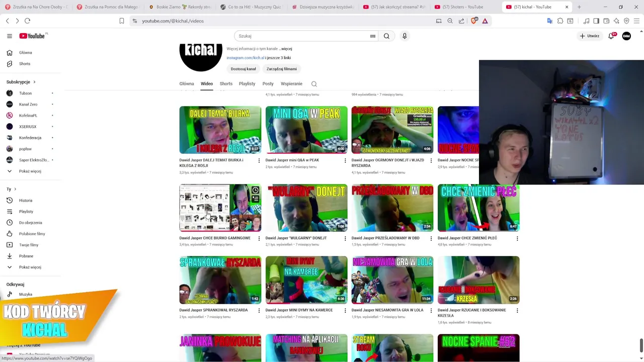Reload the current page

point(27,21)
